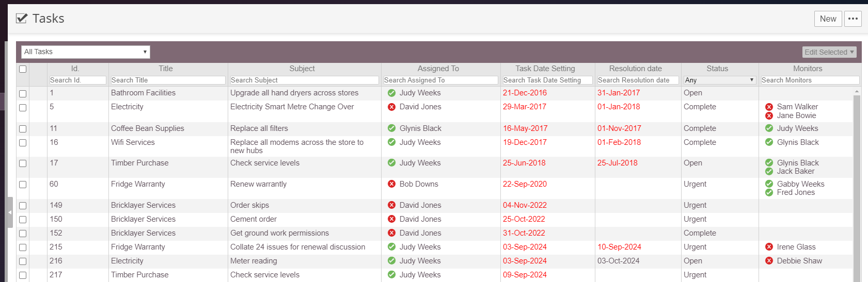The width and height of the screenshot is (868, 282).
Task: Click the Search Resolution date field
Action: point(638,80)
